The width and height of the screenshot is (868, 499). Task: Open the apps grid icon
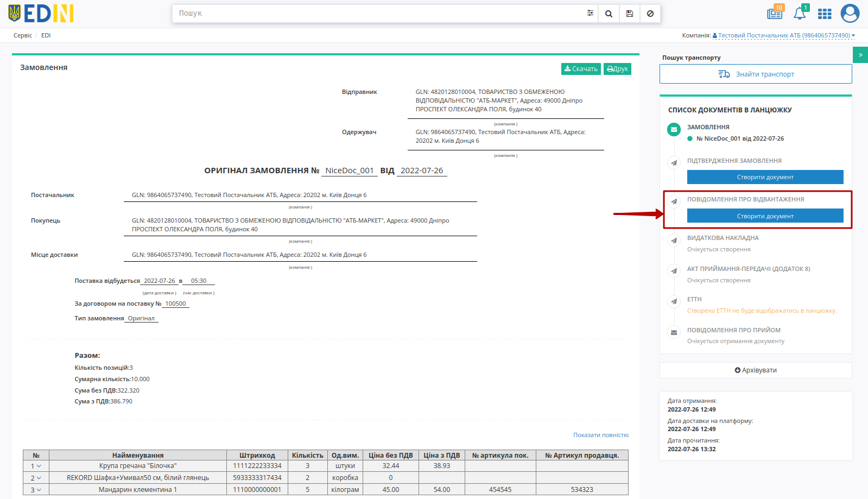click(825, 14)
